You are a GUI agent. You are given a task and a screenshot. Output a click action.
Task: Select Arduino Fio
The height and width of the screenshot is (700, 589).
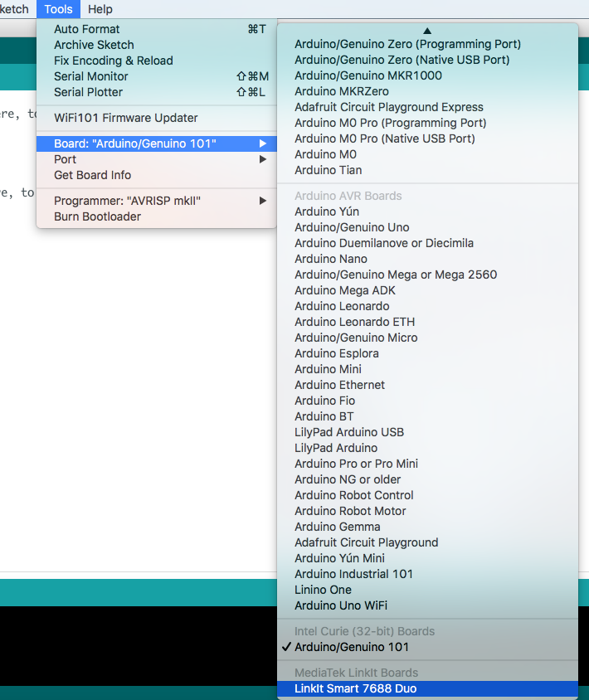click(427, 401)
